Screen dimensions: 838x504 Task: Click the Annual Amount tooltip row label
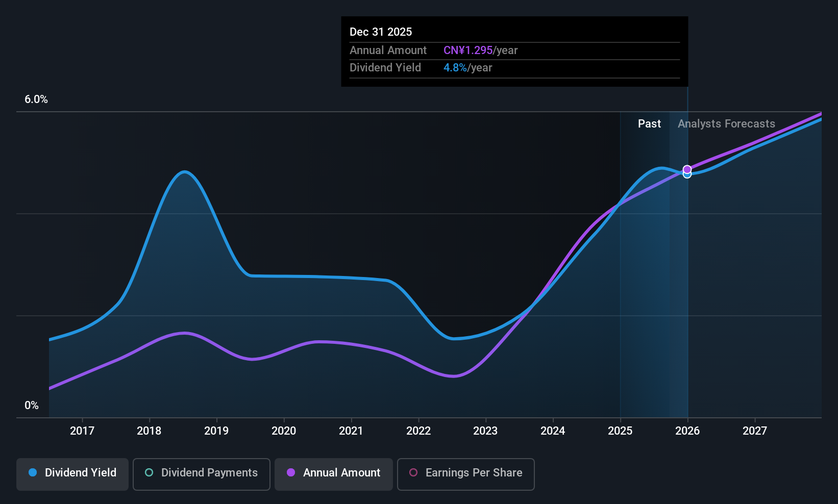point(388,51)
